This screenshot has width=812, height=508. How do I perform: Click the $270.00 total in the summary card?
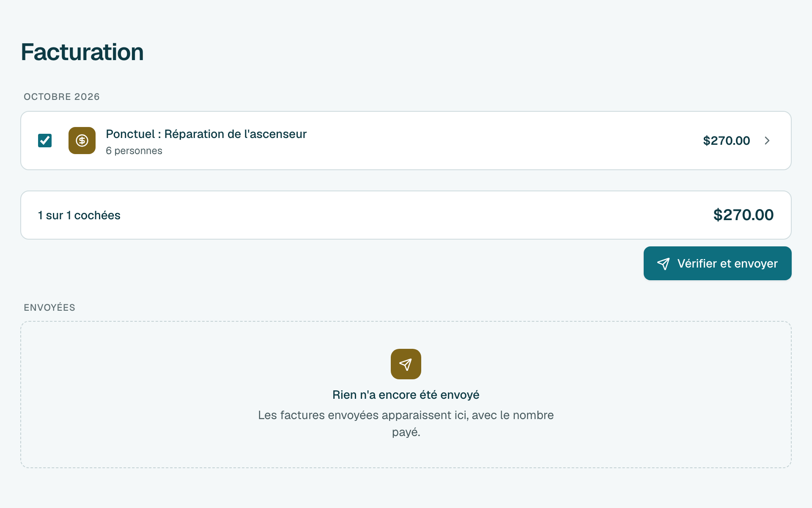point(743,215)
